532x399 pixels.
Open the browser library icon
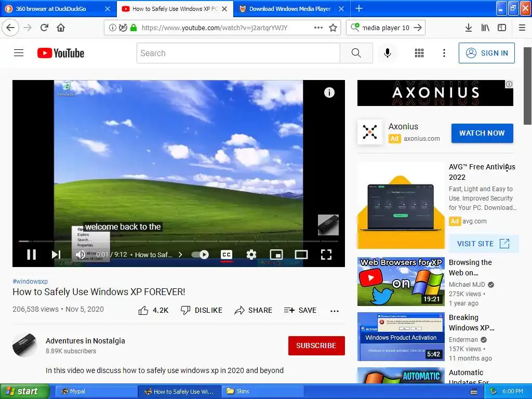click(486, 28)
